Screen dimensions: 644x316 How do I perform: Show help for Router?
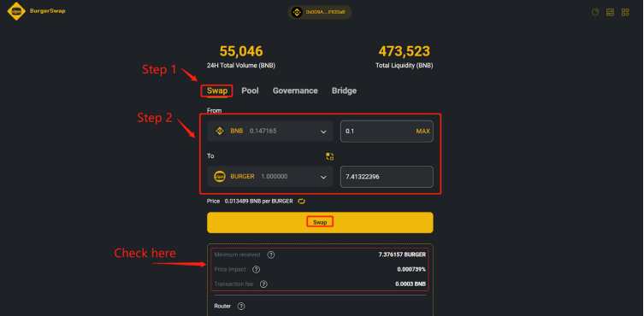pos(241,306)
